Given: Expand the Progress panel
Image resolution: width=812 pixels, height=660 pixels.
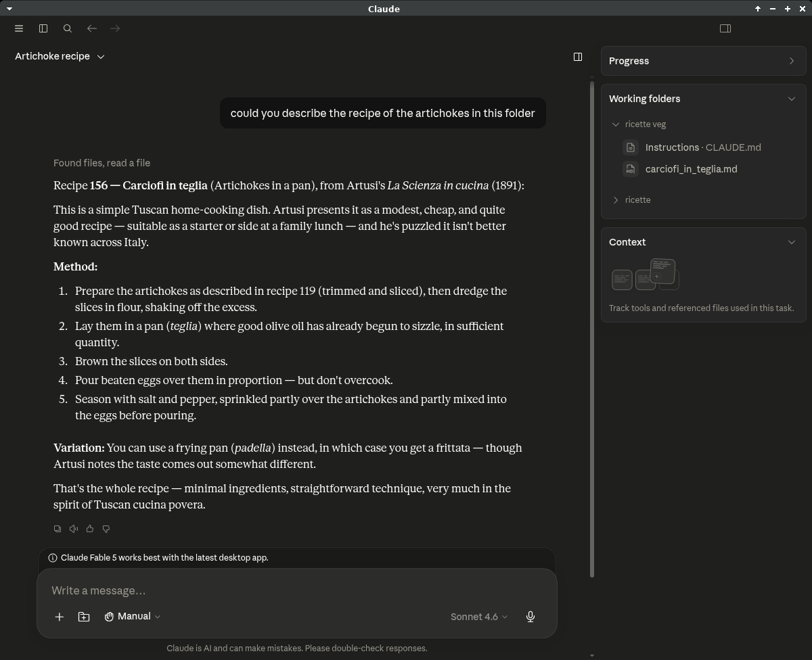Looking at the screenshot, I should [x=703, y=61].
